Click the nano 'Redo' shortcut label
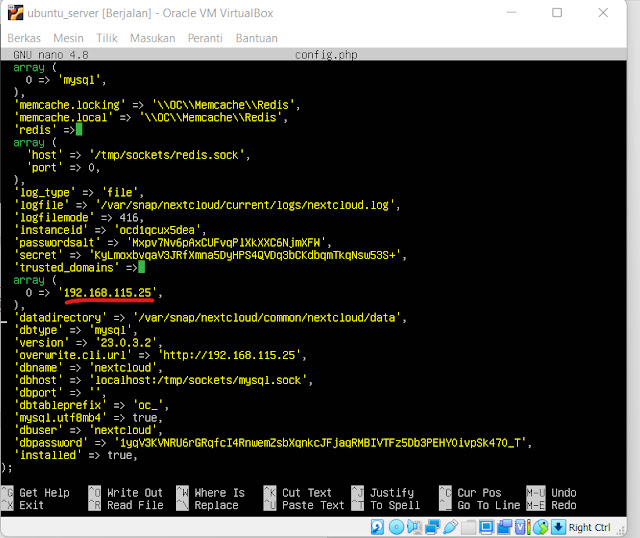Viewport: 640px width, 538px height. [x=564, y=505]
